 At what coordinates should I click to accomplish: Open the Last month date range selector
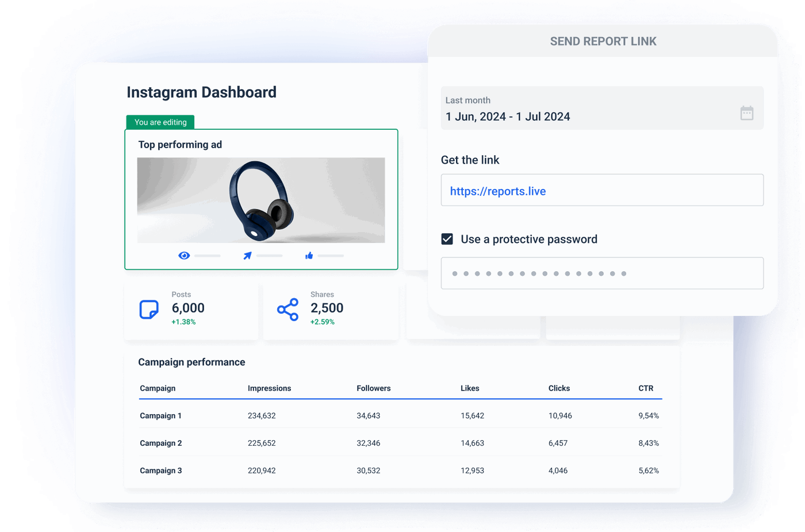601,109
